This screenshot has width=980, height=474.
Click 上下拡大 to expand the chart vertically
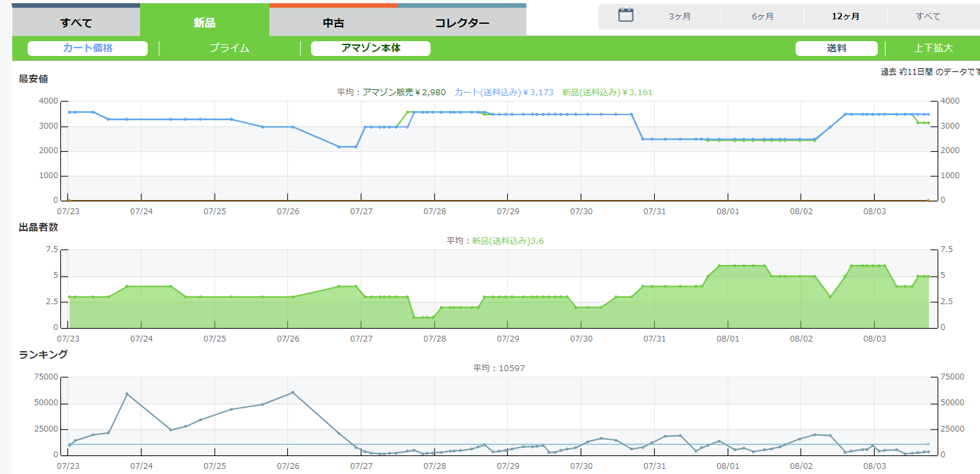point(933,48)
